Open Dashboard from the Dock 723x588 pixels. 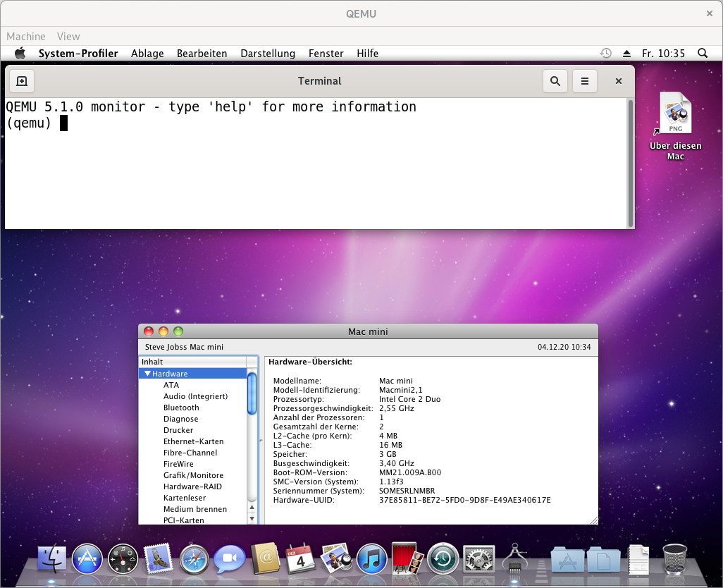123,559
